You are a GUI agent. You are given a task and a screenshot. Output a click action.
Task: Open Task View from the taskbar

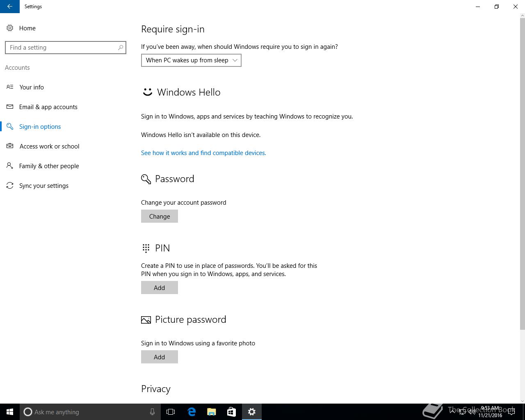[x=171, y=412]
